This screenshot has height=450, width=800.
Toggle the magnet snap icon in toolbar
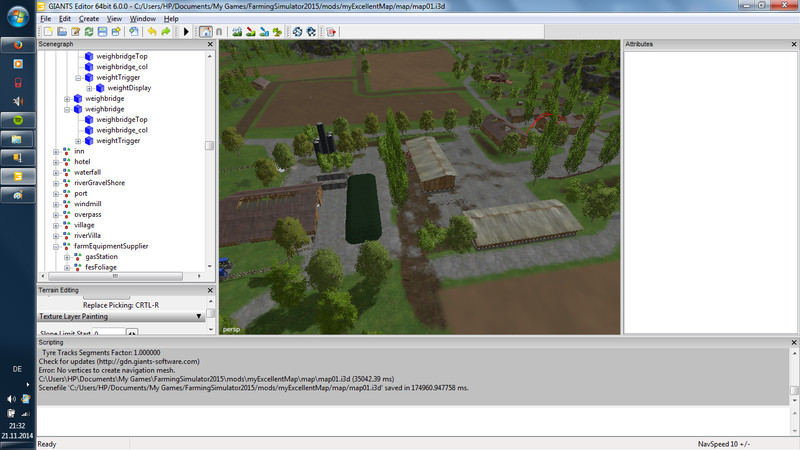pyautogui.click(x=219, y=32)
